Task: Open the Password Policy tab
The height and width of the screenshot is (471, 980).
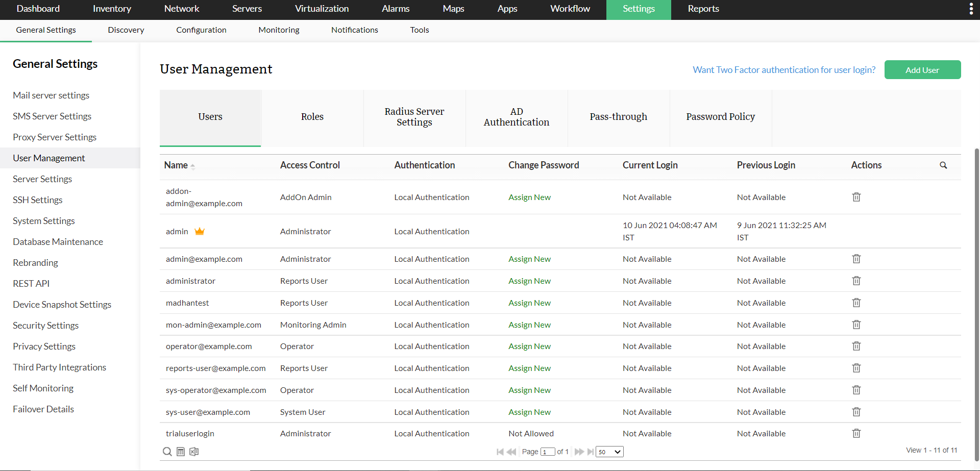Action: coord(720,117)
